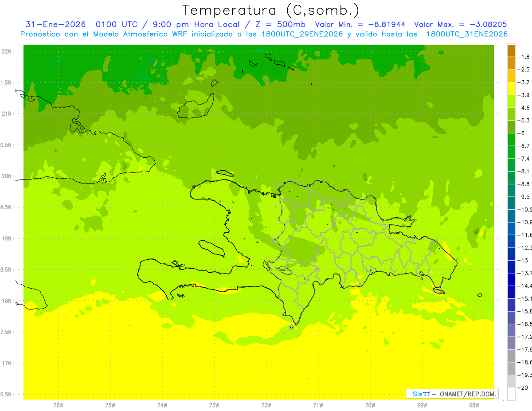Click the "70W" longitude label
The height and width of the screenshot is (411, 532).
[370, 405]
